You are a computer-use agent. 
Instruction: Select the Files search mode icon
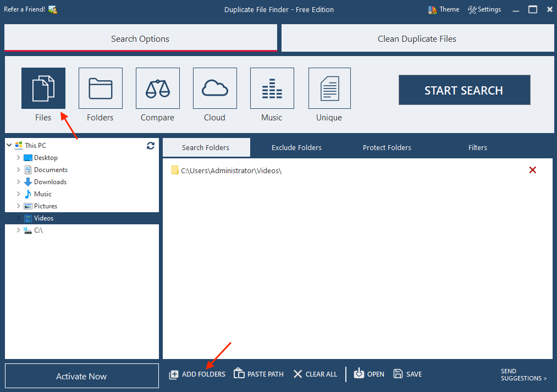click(43, 89)
